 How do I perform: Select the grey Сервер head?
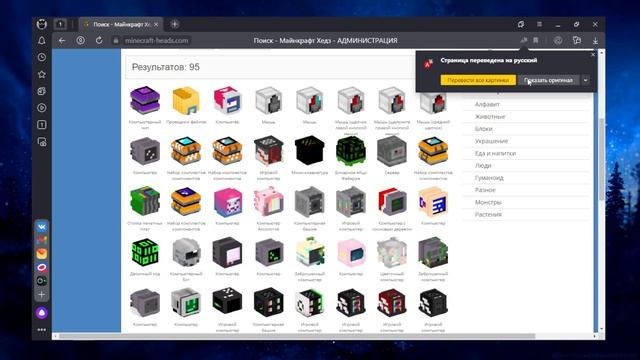[x=392, y=151]
